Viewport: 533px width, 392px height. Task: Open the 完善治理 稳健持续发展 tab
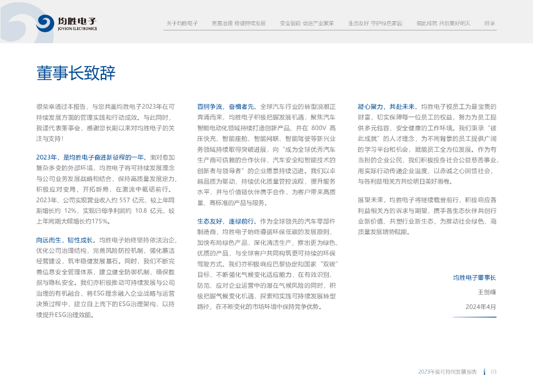pyautogui.click(x=238, y=23)
